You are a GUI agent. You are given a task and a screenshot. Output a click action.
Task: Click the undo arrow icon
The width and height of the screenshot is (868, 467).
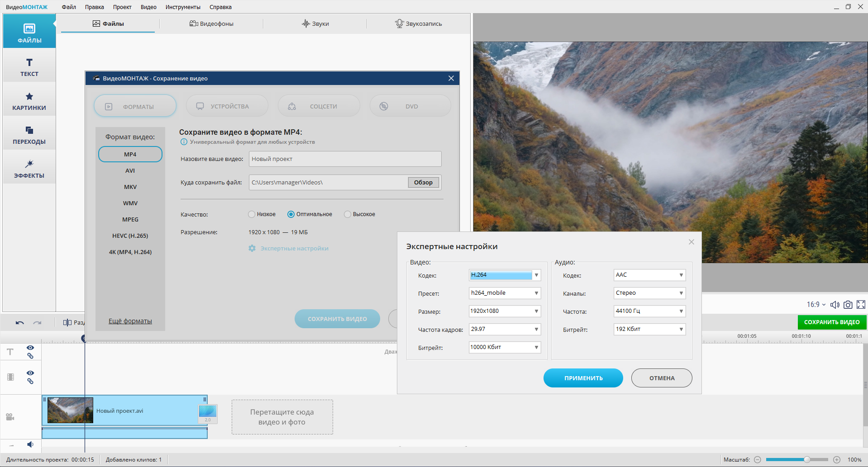pos(19,322)
